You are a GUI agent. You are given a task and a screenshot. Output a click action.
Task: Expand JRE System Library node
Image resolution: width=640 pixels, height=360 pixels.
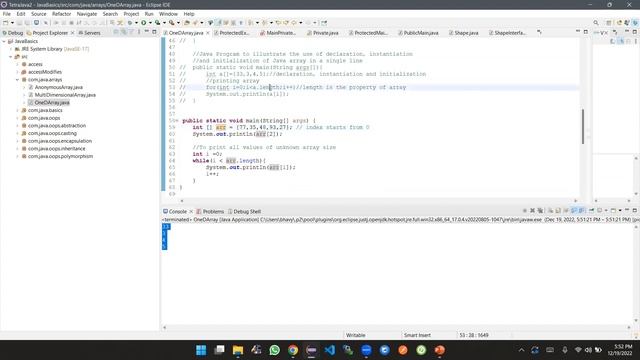11,49
